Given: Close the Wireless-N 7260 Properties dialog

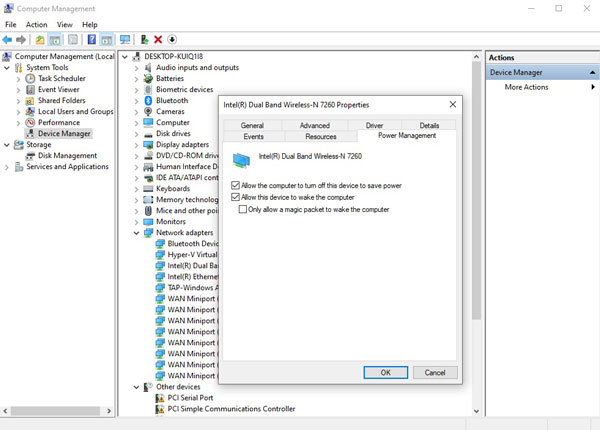Looking at the screenshot, I should (453, 104).
